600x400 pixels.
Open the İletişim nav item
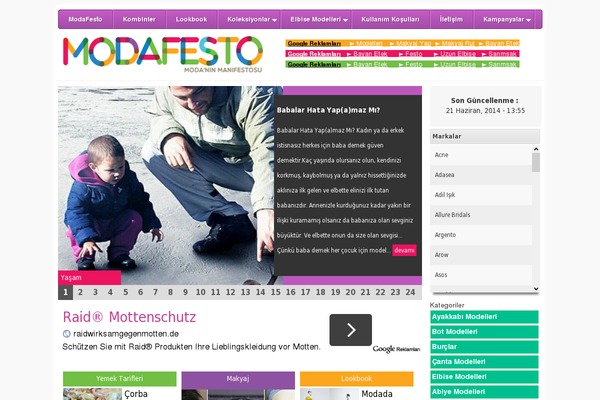click(451, 19)
